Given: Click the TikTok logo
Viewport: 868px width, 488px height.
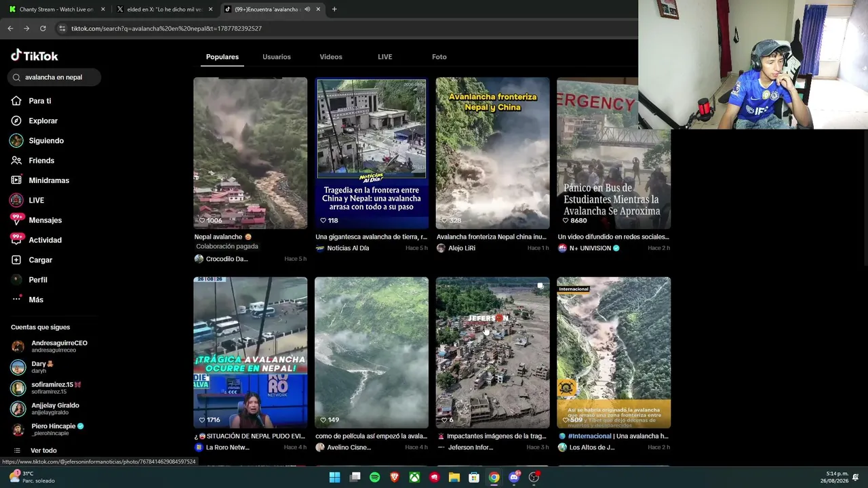Looking at the screenshot, I should point(35,56).
